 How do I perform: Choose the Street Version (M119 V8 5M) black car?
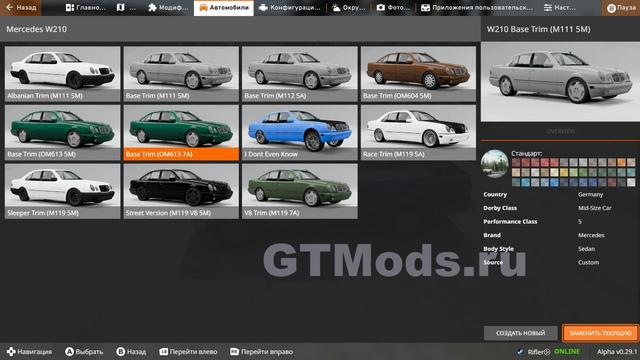[x=181, y=191]
